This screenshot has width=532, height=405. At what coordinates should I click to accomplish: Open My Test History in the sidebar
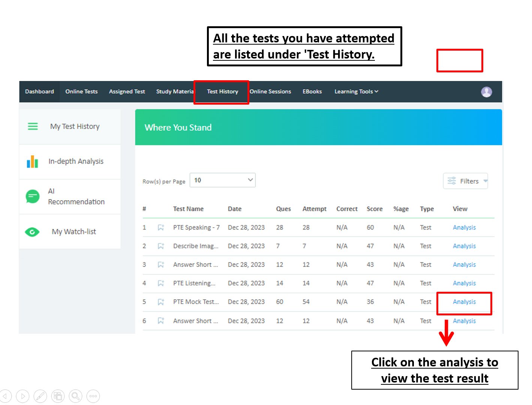coord(70,127)
